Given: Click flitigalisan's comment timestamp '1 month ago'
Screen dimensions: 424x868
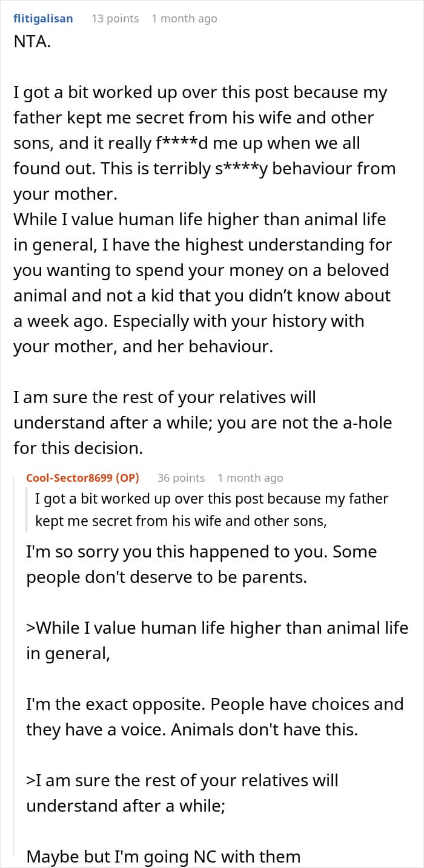Looking at the screenshot, I should point(184,19).
